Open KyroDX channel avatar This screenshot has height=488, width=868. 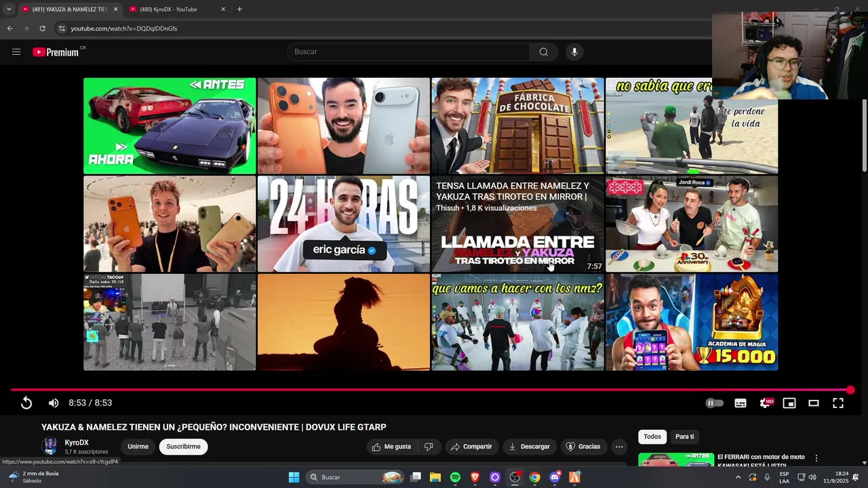coord(50,446)
